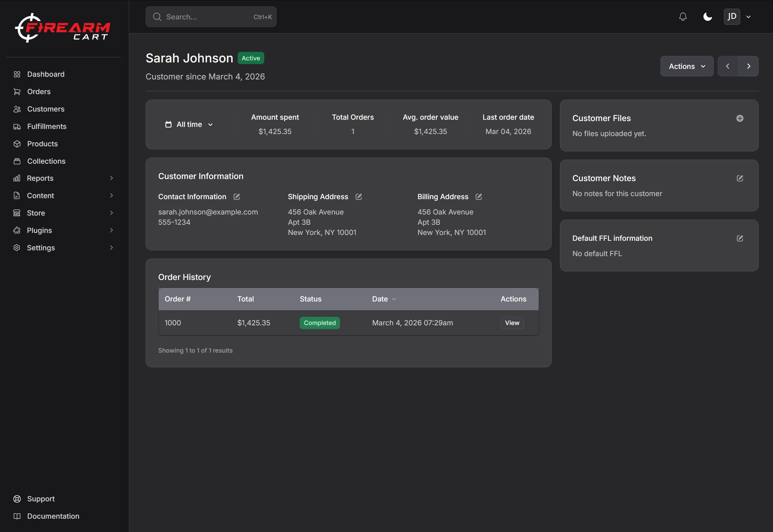Click the Support link

point(41,499)
